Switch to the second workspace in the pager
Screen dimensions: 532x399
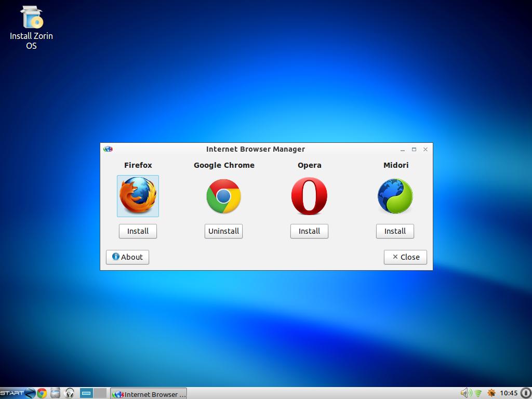coord(100,393)
